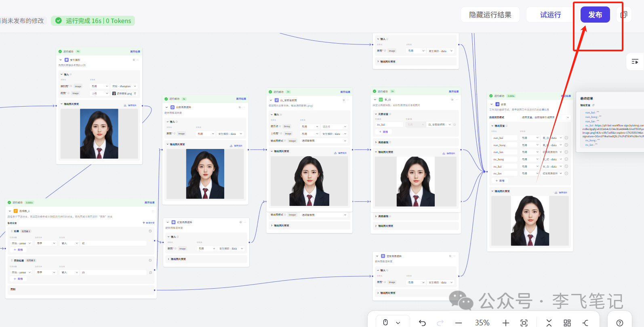
Task: Click 保存图片 in 女生换脸 node
Action: [130, 105]
